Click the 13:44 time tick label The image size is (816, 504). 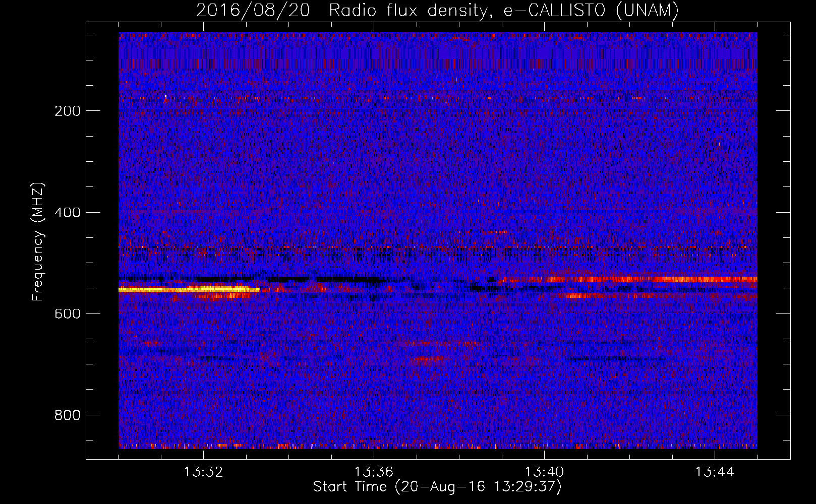tap(715, 472)
